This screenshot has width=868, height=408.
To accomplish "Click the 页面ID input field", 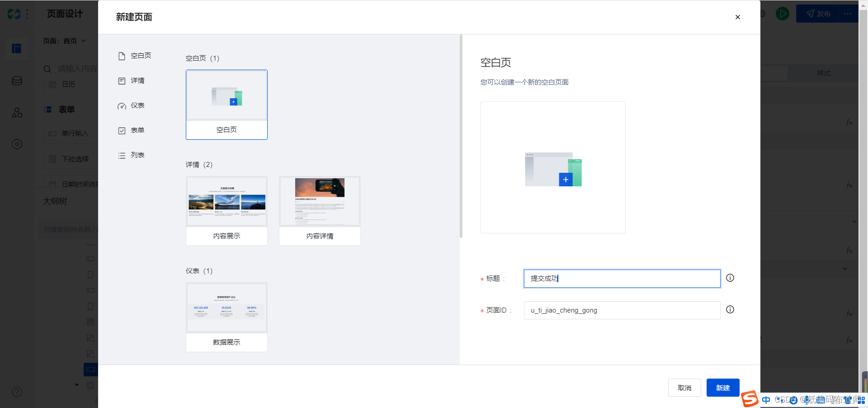I will click(x=622, y=310).
